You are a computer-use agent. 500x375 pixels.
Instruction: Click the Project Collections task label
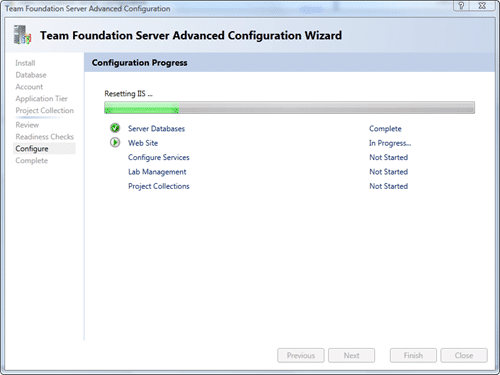click(159, 186)
